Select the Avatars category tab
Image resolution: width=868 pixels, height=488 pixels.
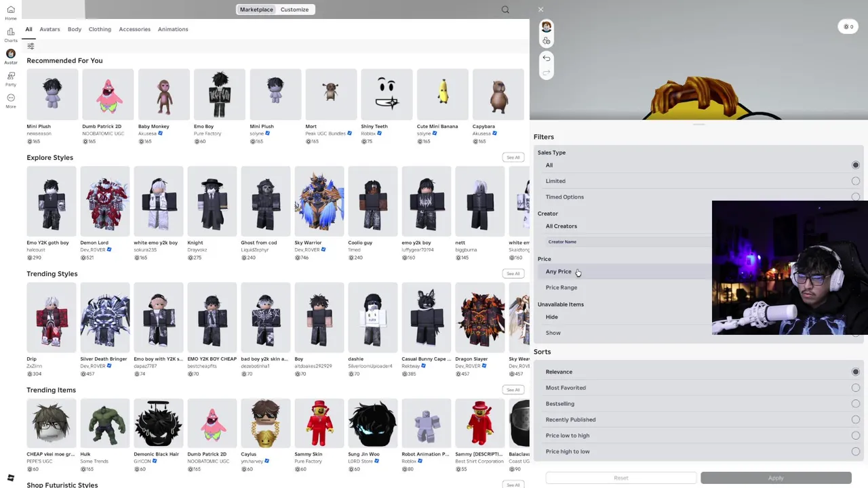[50, 29]
